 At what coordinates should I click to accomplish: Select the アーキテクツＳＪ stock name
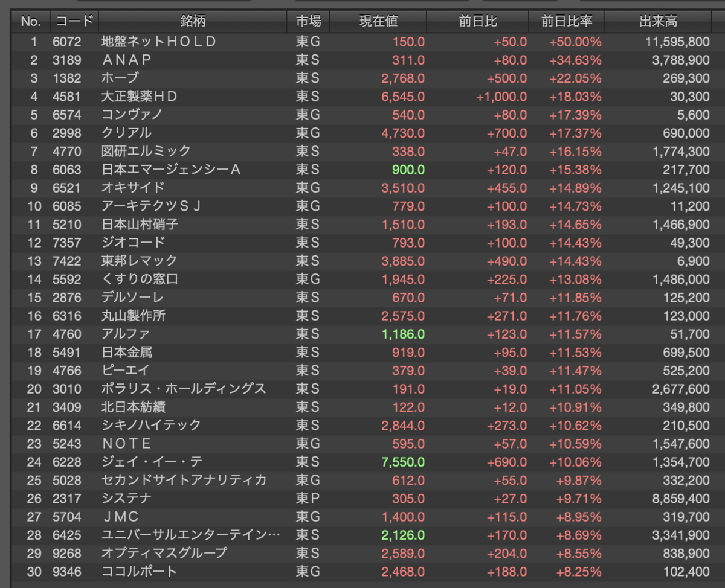pyautogui.click(x=152, y=206)
